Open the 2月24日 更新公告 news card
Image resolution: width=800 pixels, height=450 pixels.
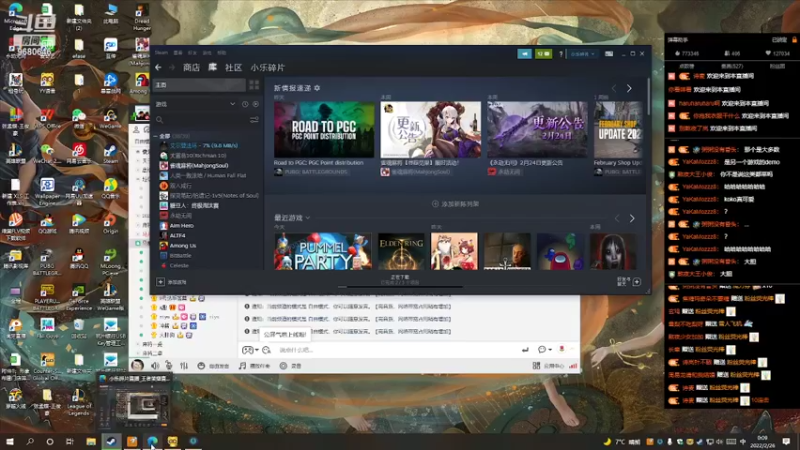pyautogui.click(x=537, y=129)
